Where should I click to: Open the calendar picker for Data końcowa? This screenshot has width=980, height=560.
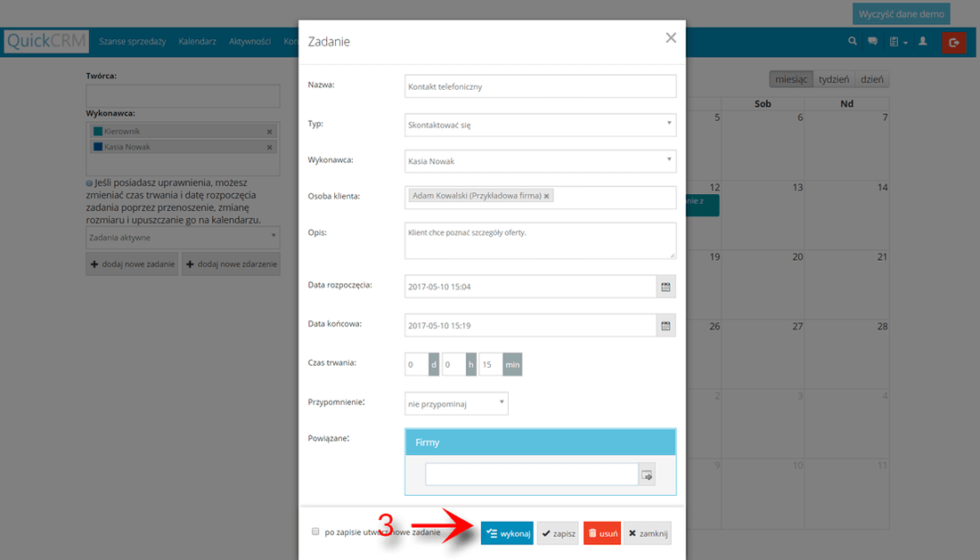(666, 326)
